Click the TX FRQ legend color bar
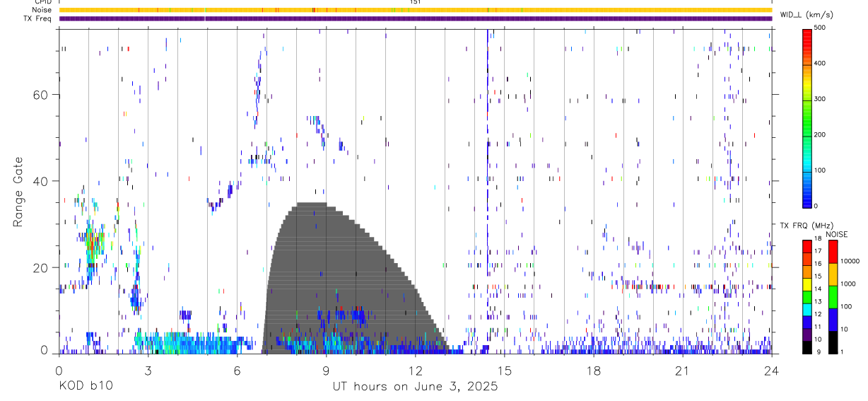This screenshot has height=401, width=868. point(807,296)
